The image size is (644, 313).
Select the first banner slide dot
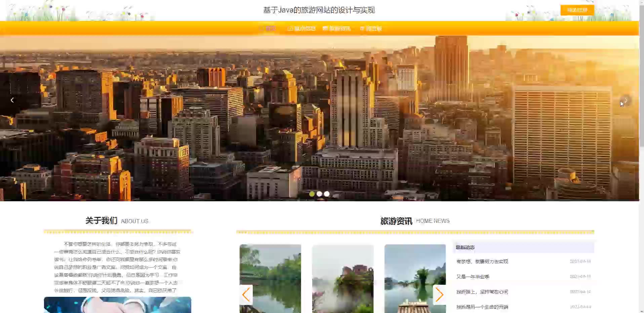(312, 194)
